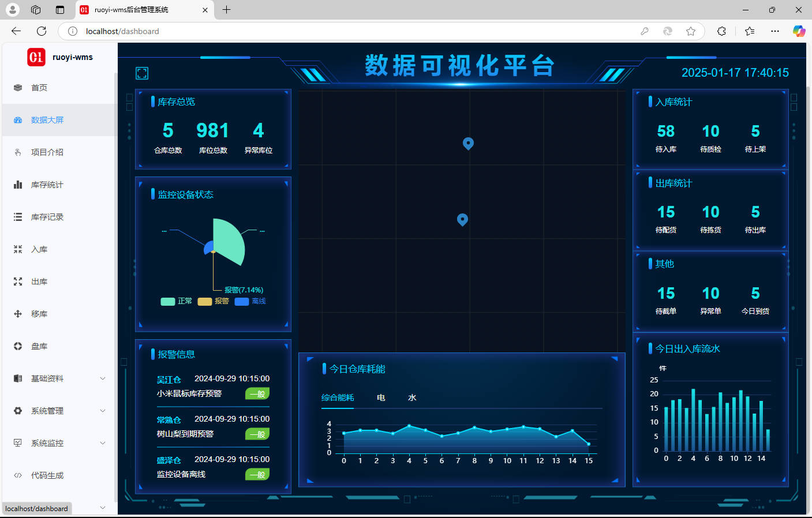Screen dimensions: 812x518
Task: Switch to 水 energy tab
Action: [412, 397]
